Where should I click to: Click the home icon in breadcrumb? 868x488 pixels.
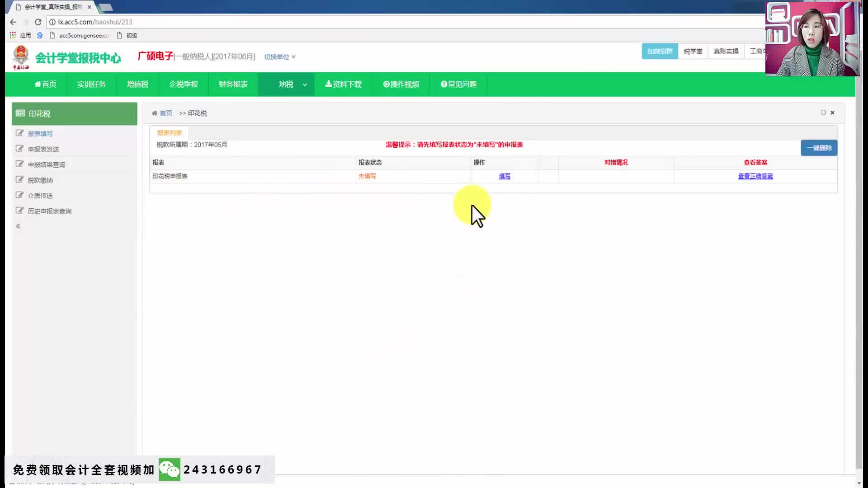coord(155,113)
